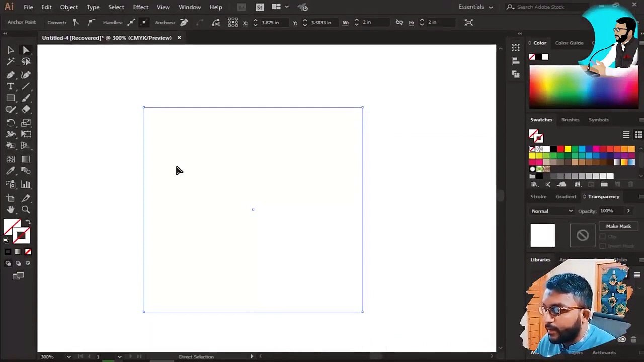This screenshot has width=644, height=362.
Task: Enable the Clip checkbox
Action: [x=603, y=236]
